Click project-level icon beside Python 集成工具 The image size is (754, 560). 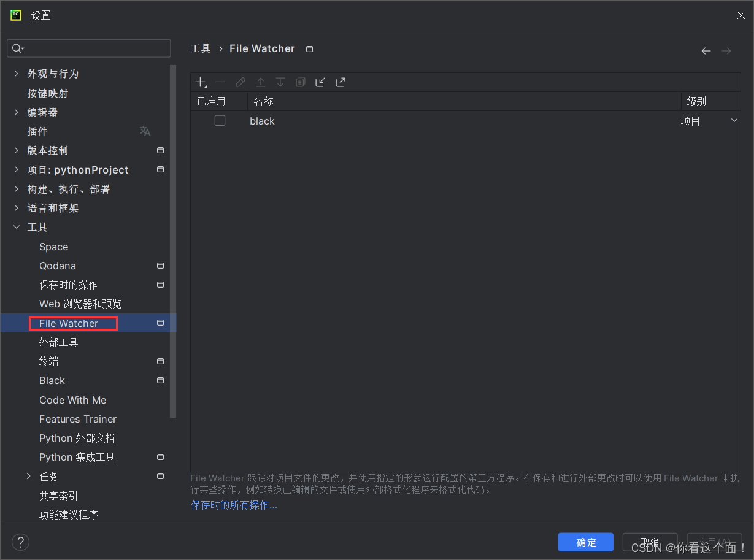click(x=160, y=457)
